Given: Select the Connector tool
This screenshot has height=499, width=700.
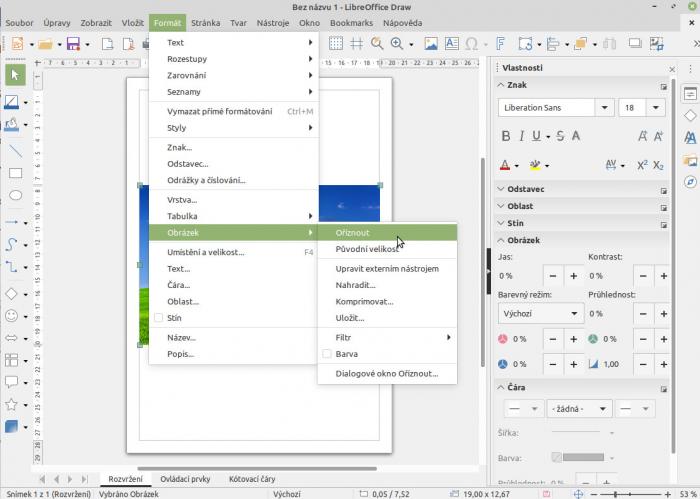Looking at the screenshot, I should coord(12,267).
